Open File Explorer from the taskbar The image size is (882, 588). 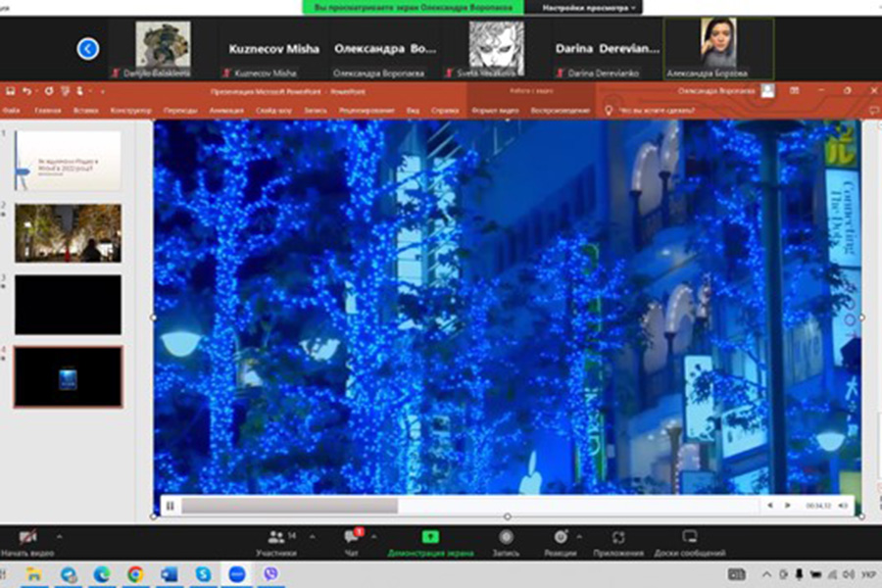[x=33, y=574]
